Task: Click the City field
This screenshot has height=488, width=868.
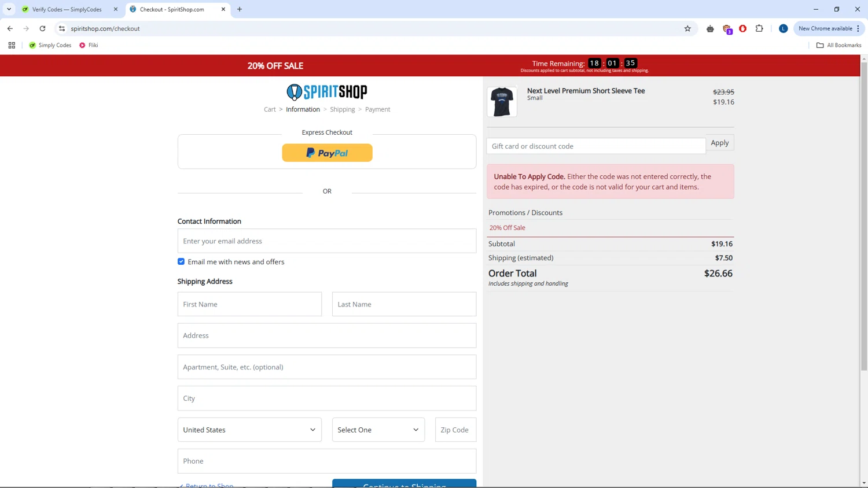Action: (x=327, y=398)
